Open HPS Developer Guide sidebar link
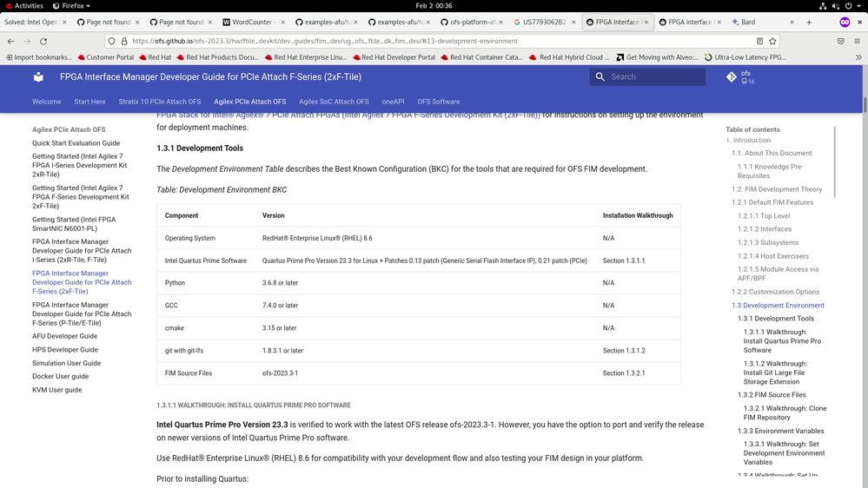 click(65, 350)
